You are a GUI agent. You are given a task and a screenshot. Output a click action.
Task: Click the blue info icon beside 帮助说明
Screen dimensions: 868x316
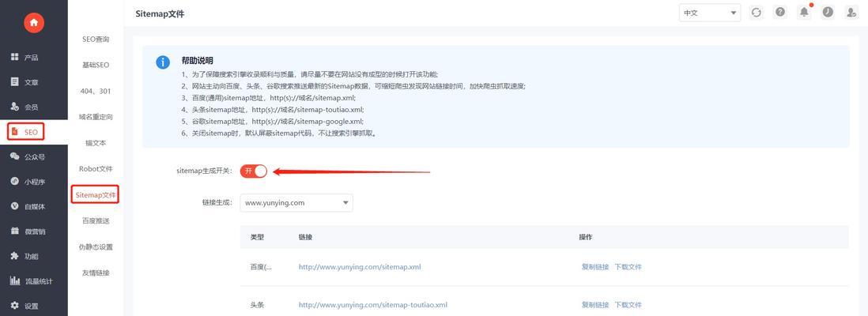point(163,62)
